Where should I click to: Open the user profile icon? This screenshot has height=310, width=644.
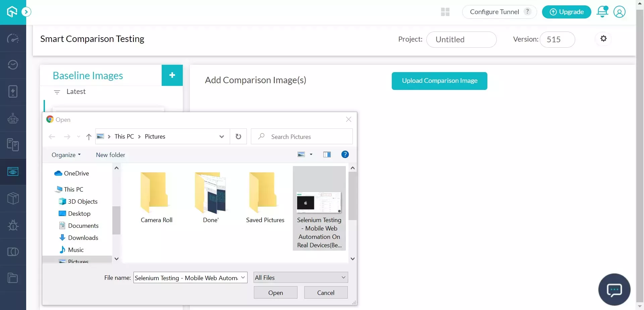click(x=619, y=12)
